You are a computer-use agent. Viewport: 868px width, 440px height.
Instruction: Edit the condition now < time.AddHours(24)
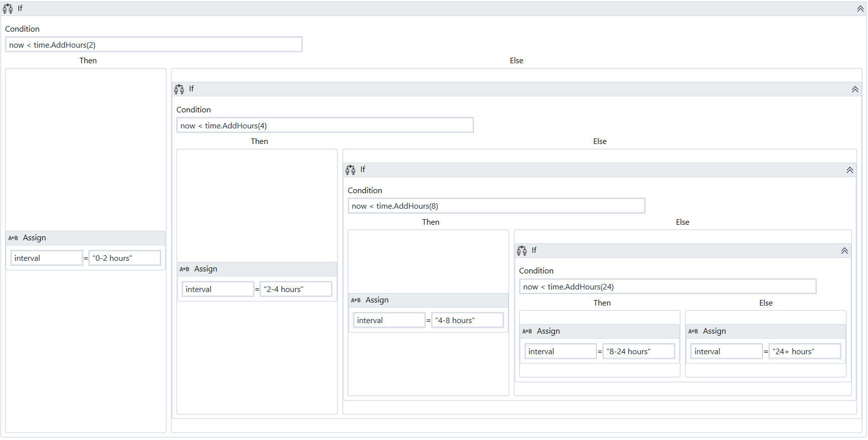coord(667,287)
